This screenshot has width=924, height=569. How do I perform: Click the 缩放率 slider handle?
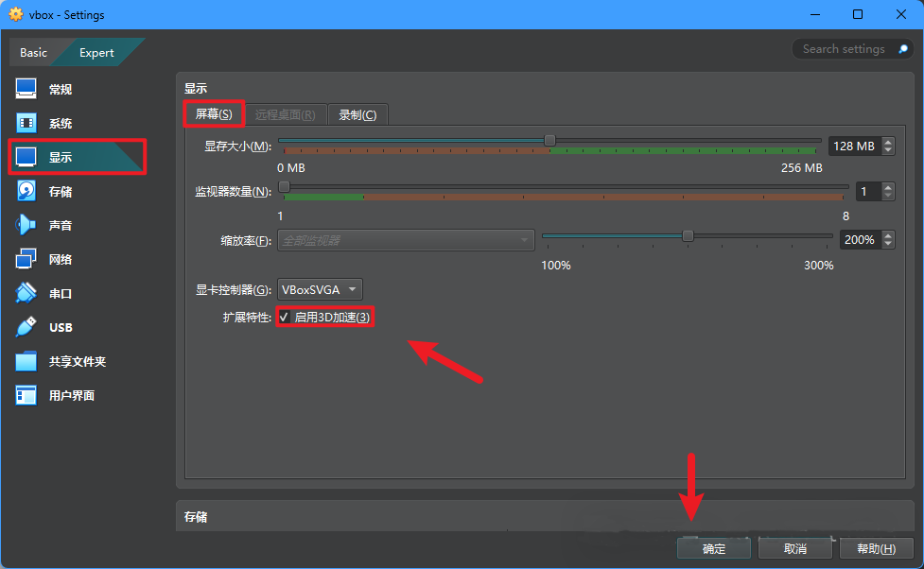[x=688, y=235]
